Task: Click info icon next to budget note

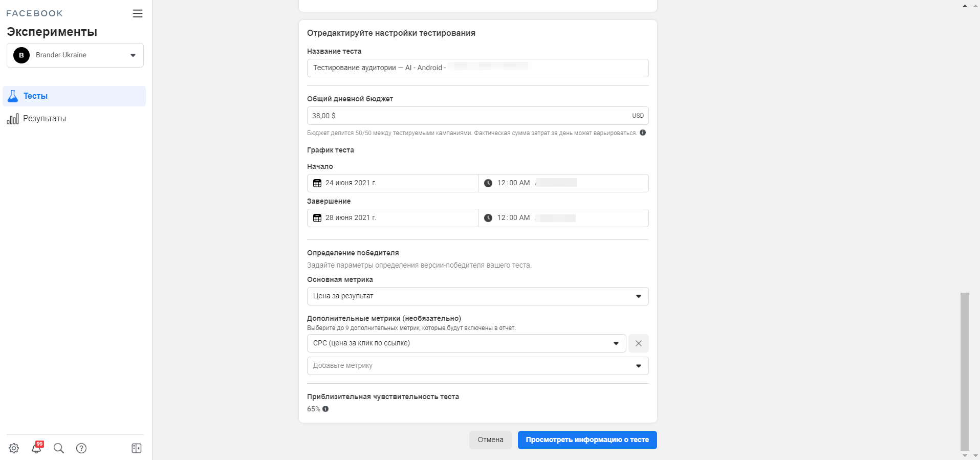Action: point(643,133)
